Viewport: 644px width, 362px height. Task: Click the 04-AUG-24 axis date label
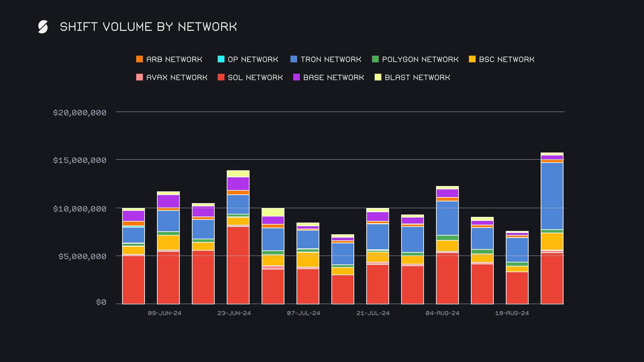tap(442, 313)
